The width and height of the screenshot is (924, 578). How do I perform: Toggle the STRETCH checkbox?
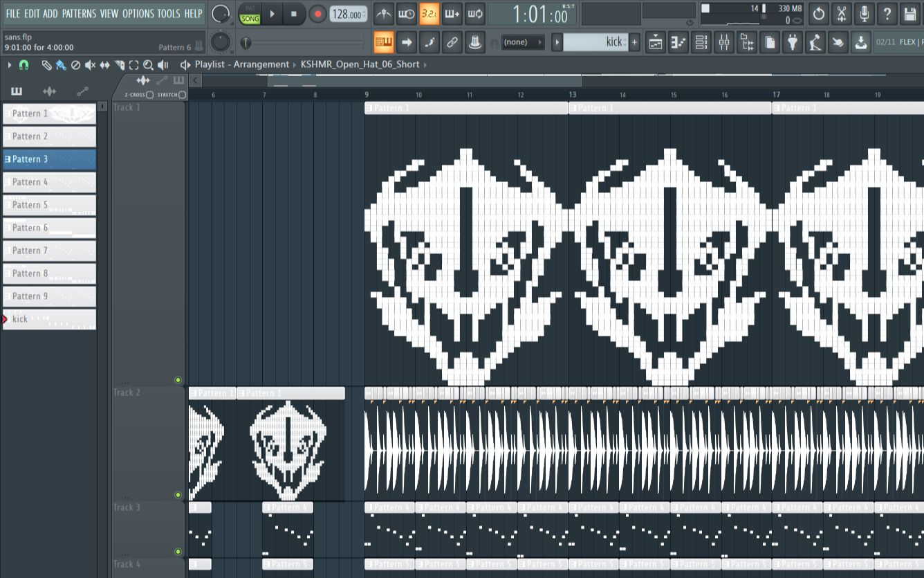pos(182,95)
